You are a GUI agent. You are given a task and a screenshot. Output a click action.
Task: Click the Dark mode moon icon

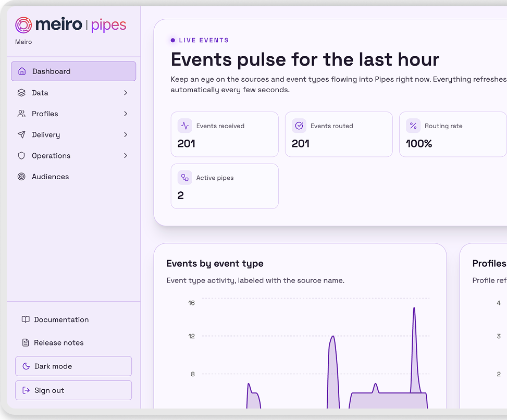point(26,366)
